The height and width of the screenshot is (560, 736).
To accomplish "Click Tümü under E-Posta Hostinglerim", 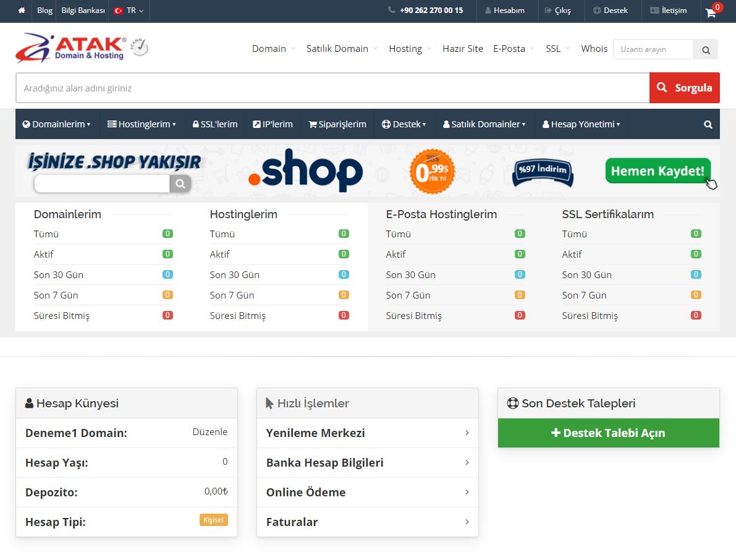I will click(x=399, y=234).
